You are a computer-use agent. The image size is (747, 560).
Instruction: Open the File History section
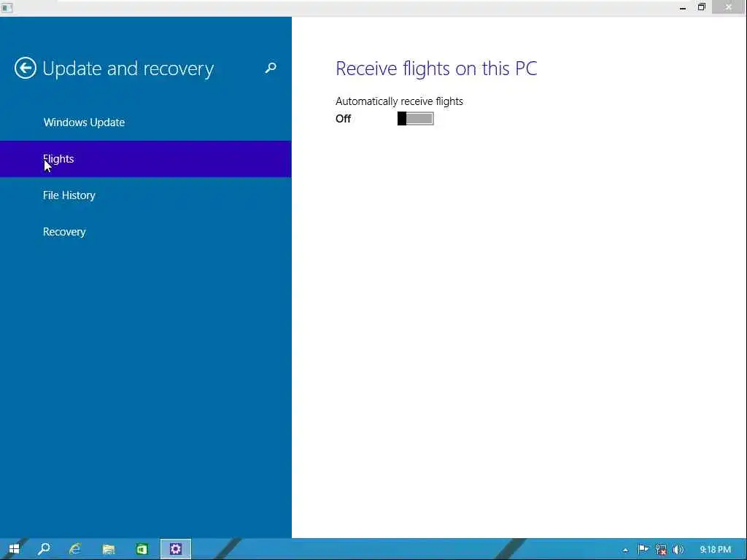[146, 195]
